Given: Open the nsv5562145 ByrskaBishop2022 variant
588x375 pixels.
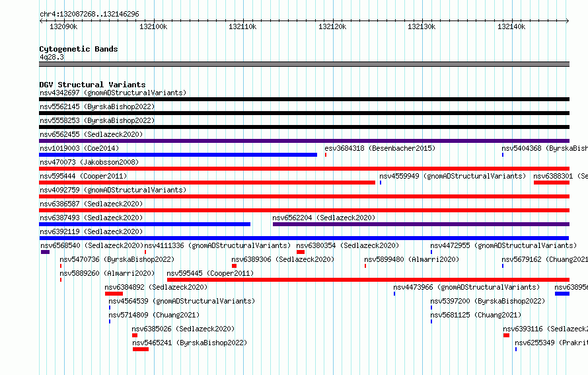Looking at the screenshot, I should pyautogui.click(x=97, y=106).
